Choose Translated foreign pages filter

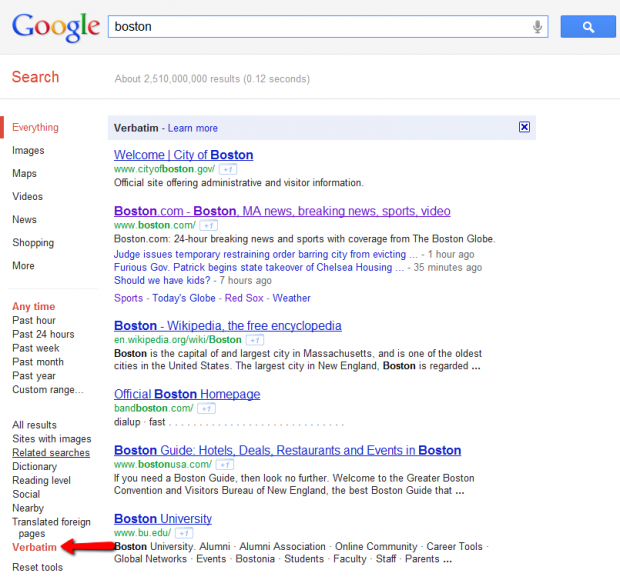[x=51, y=528]
